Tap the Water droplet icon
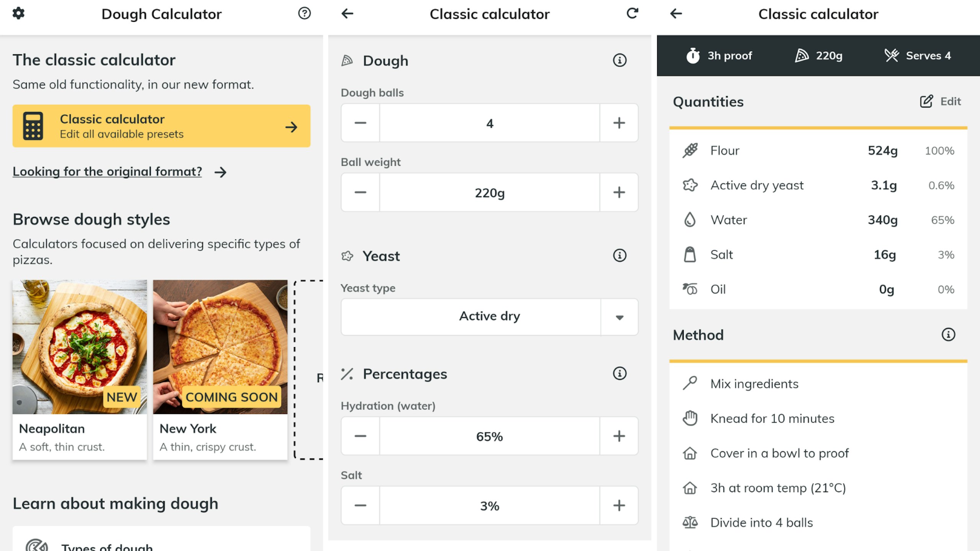This screenshot has height=551, width=980. (690, 220)
